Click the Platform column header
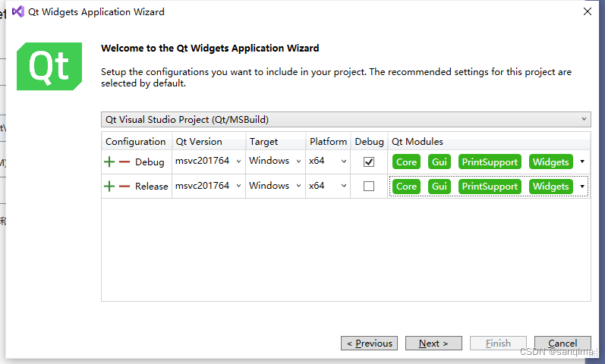Image resolution: width=605 pixels, height=364 pixels. click(x=329, y=142)
